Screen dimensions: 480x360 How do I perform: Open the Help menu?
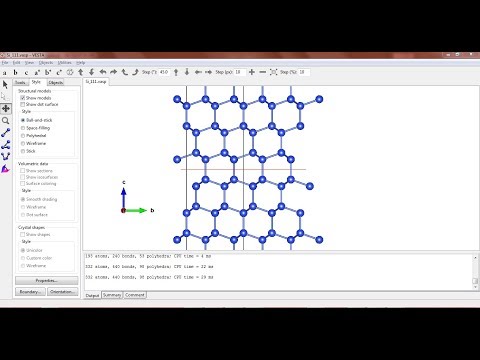pos(80,63)
